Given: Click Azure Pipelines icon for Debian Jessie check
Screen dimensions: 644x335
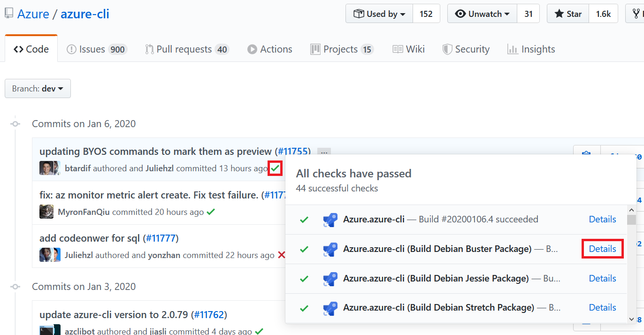Looking at the screenshot, I should coord(330,279).
